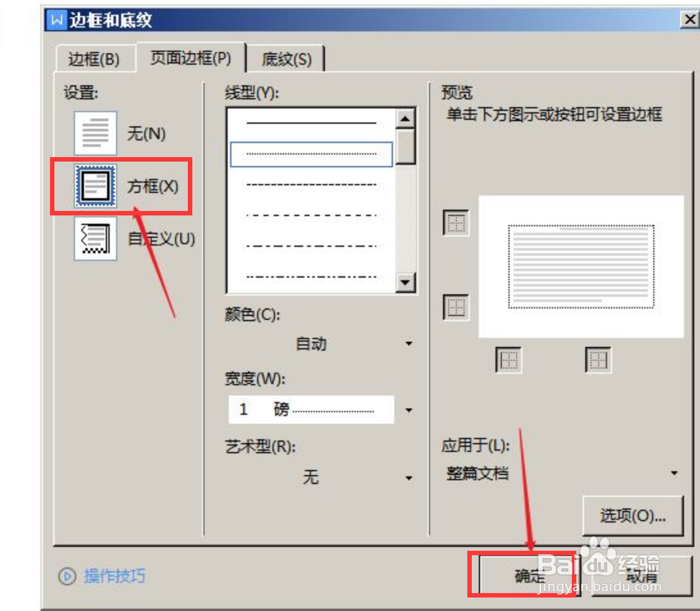
Task: Switch to the 边框(B) tab
Action: (x=94, y=59)
